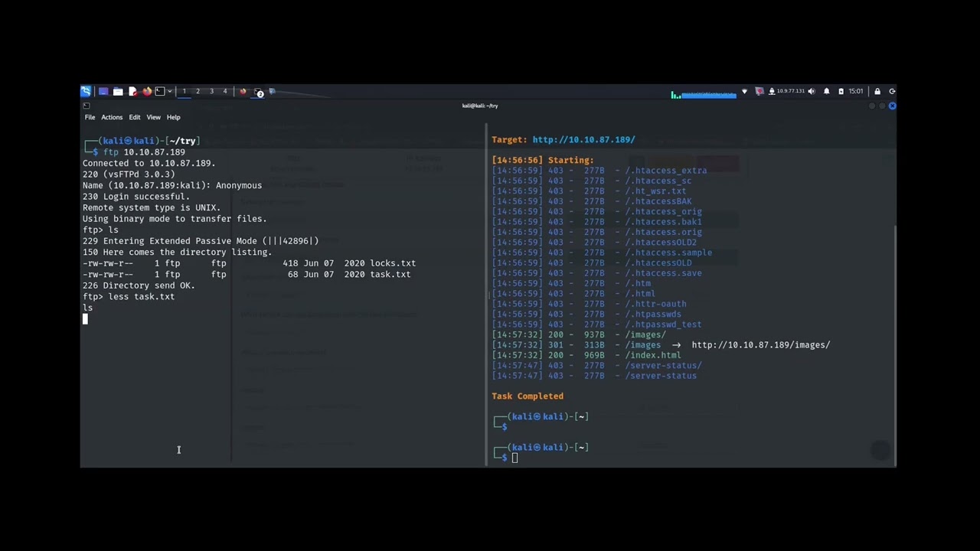The image size is (980, 551).
Task: Open the 15:01 clock
Action: click(856, 91)
